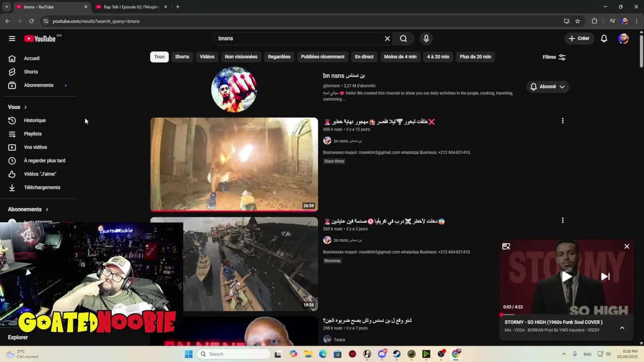The height and width of the screenshot is (362, 644).
Task: Open the Extensions puzzle icon
Action: (x=594, y=21)
